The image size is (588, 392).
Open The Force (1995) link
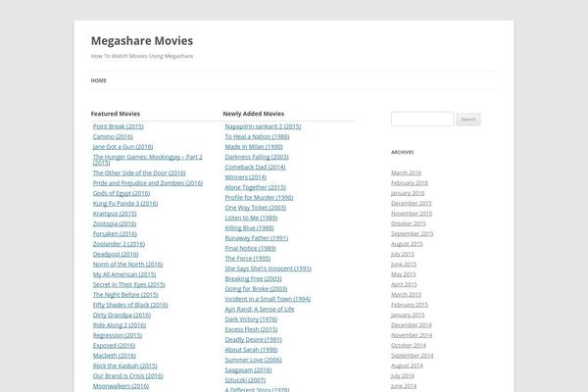(x=248, y=258)
